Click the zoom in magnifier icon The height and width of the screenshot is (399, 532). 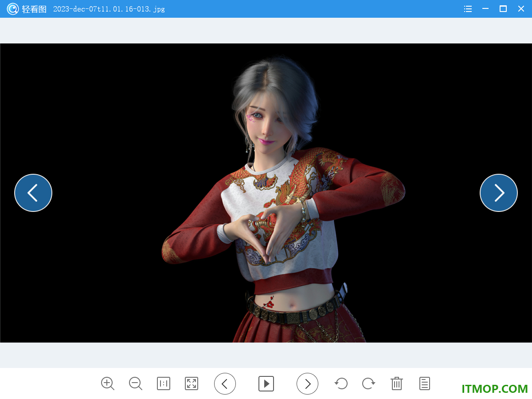point(108,383)
